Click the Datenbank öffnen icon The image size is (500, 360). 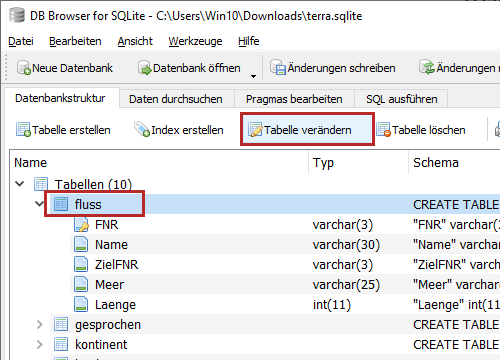pos(145,68)
